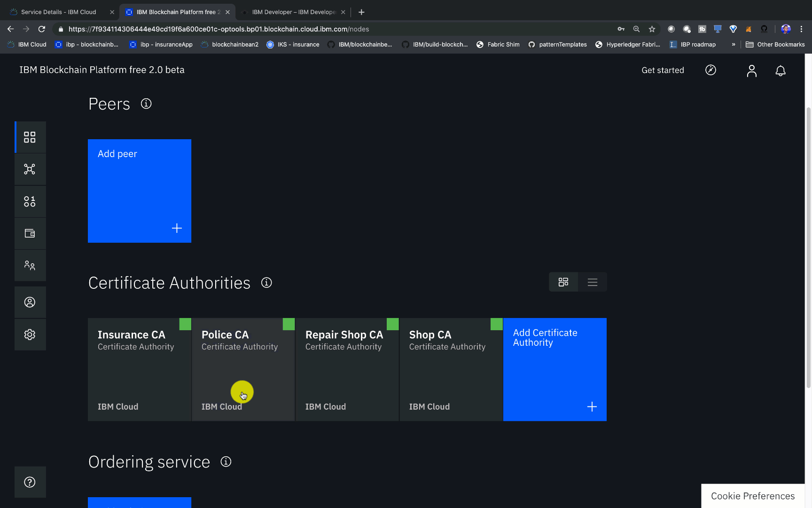Click the address bar URL

click(219, 29)
